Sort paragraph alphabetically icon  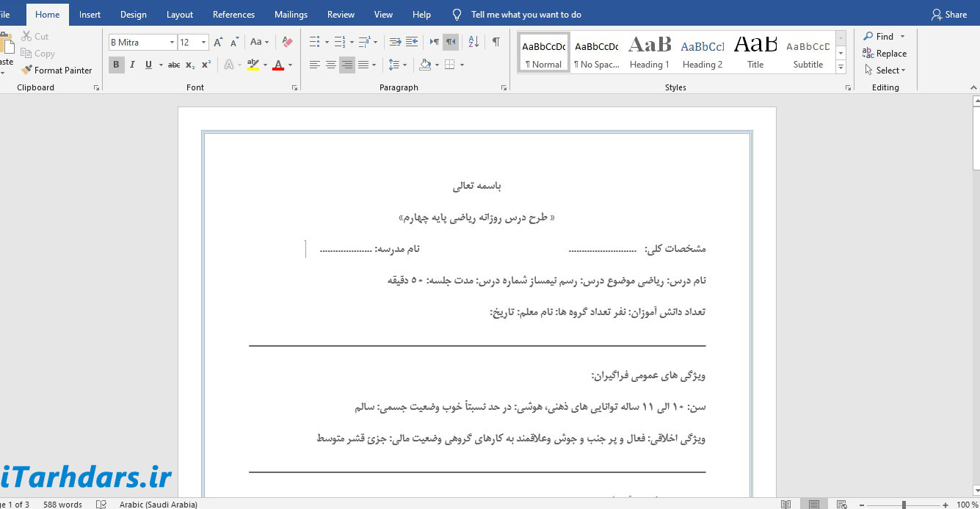(x=473, y=42)
